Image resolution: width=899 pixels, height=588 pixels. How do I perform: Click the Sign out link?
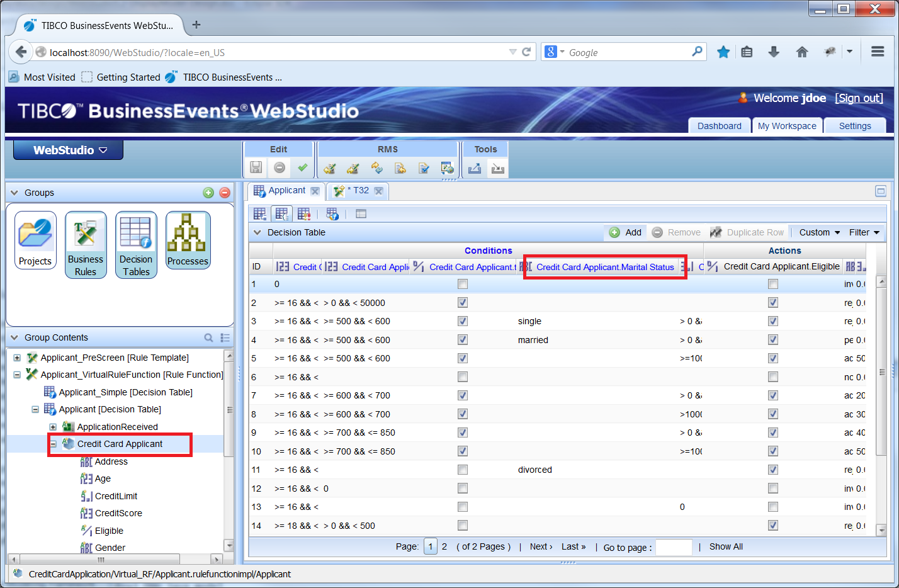tap(859, 98)
